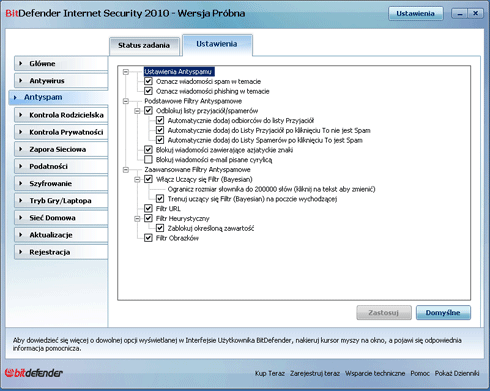Open the Antywirus sidebar section
490x391 pixels.
coord(61,81)
